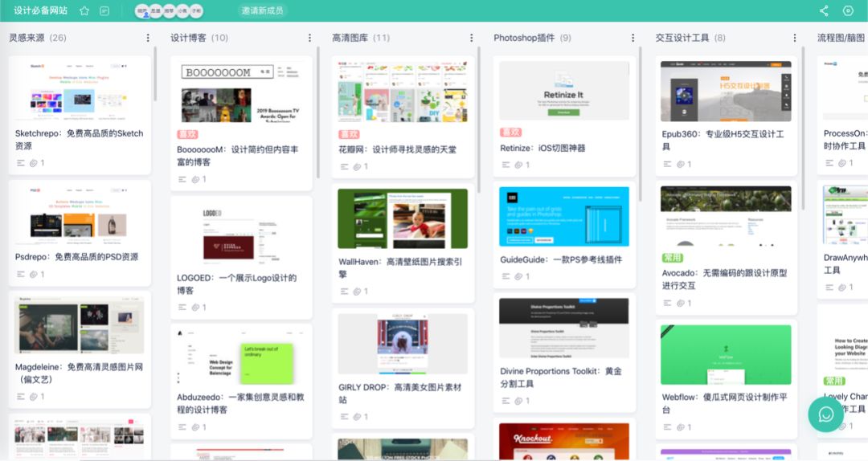This screenshot has height=461, width=868.
Task: Click the 喜欢 tag on 花瓣网 card
Action: pyautogui.click(x=349, y=134)
